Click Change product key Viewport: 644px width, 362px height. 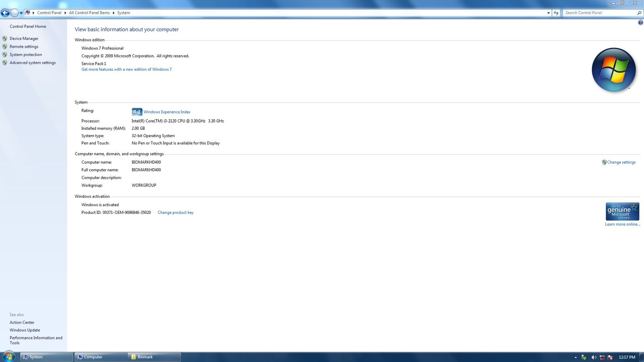[x=176, y=213]
